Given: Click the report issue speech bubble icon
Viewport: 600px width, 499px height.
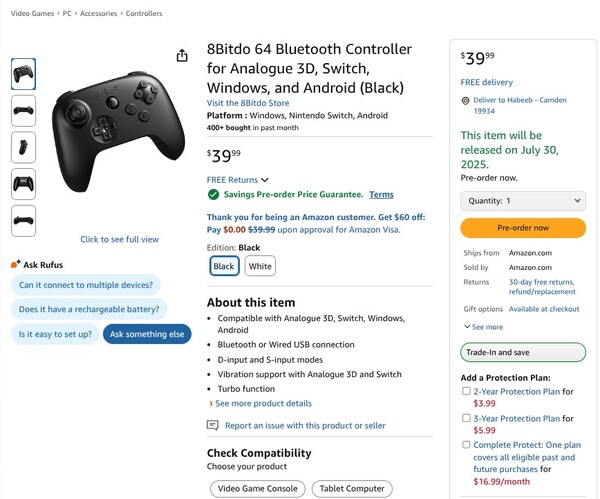Looking at the screenshot, I should tap(212, 425).
